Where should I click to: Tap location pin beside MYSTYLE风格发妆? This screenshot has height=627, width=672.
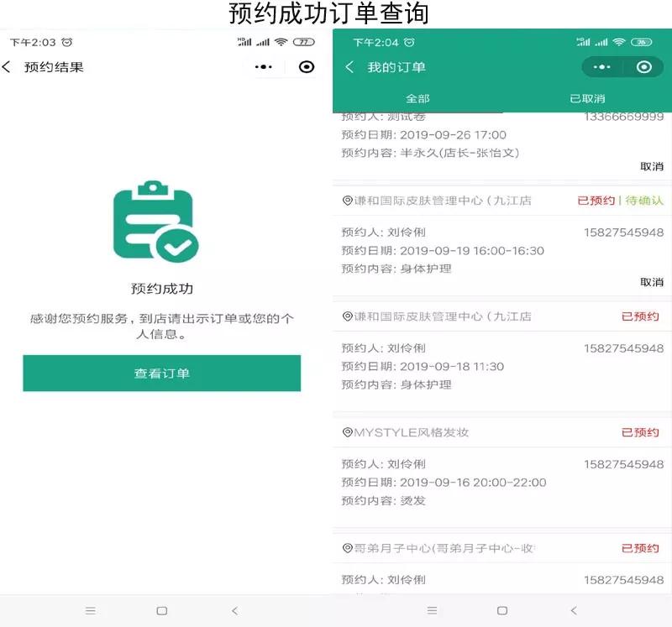[x=347, y=432]
